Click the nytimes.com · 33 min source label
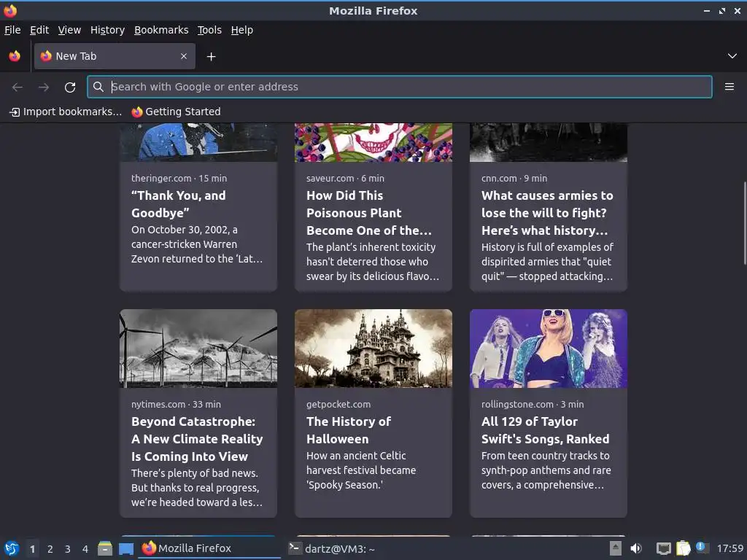 (x=176, y=404)
